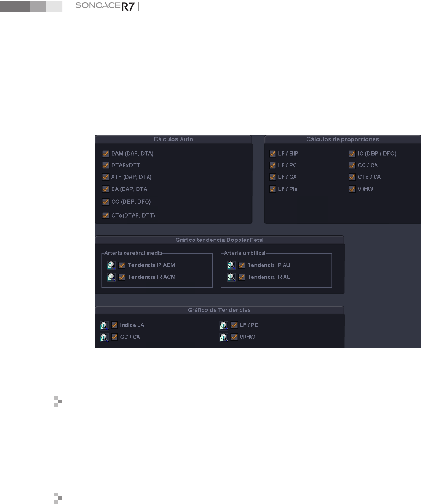Open graph preview for Índice LA

click(104, 326)
